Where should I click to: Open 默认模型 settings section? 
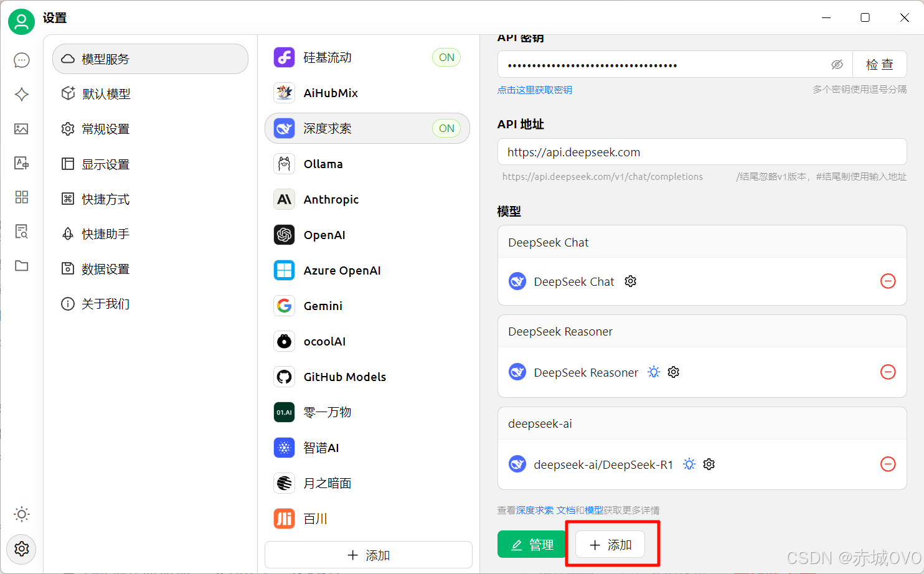click(150, 94)
